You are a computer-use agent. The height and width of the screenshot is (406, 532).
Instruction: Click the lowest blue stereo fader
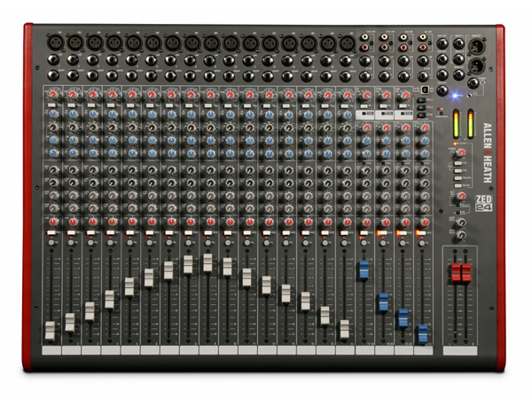click(422, 334)
